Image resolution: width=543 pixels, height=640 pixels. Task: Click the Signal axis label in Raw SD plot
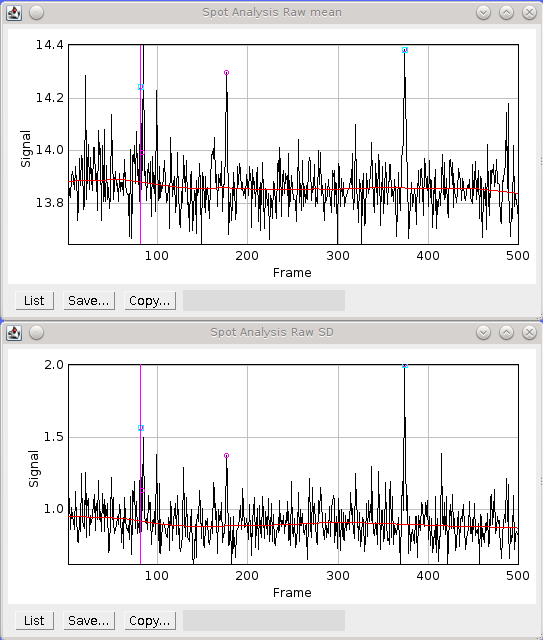coord(33,469)
